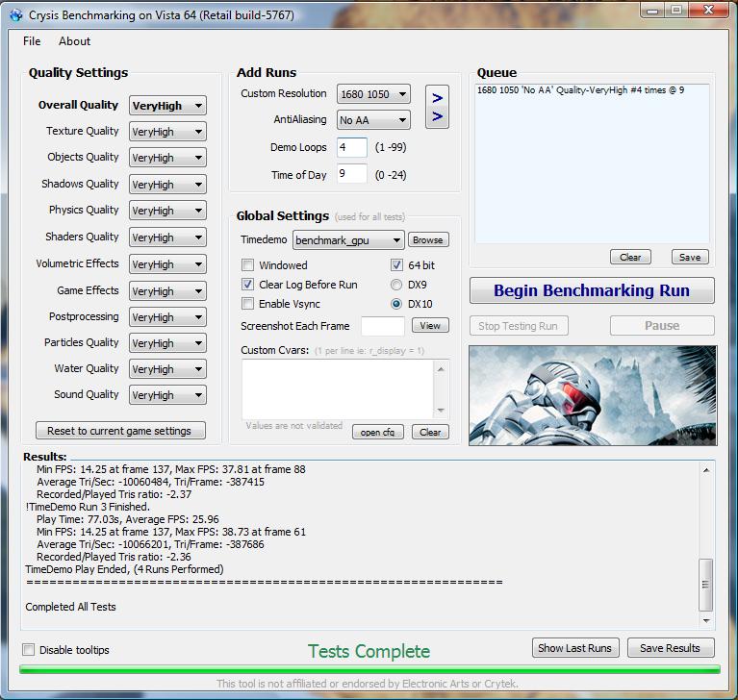Click Save Results
This screenshot has height=700, width=738.
[671, 648]
